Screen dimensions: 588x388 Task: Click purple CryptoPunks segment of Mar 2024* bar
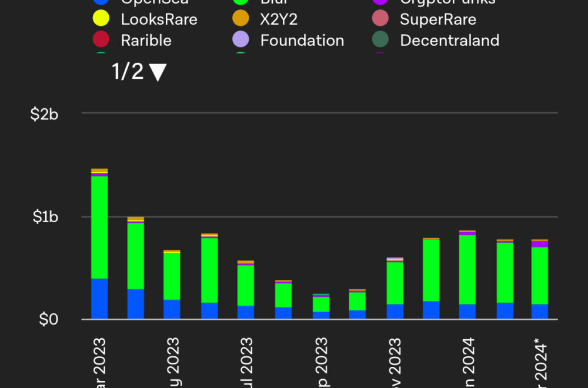click(x=540, y=244)
